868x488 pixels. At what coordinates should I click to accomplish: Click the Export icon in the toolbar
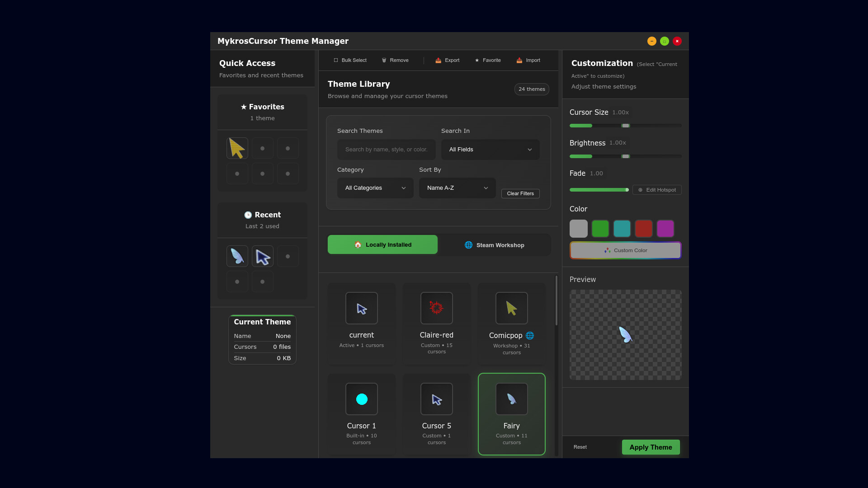(438, 60)
